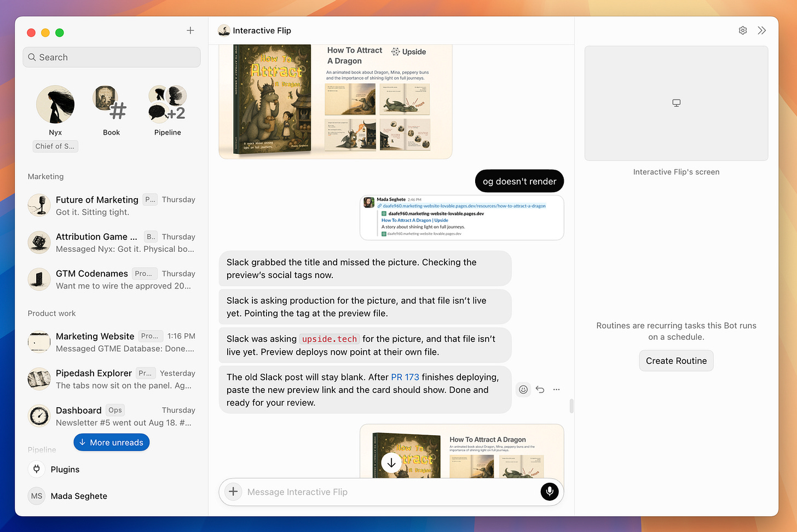Click the plus attachment button in composer
797x532 pixels.
(x=233, y=491)
